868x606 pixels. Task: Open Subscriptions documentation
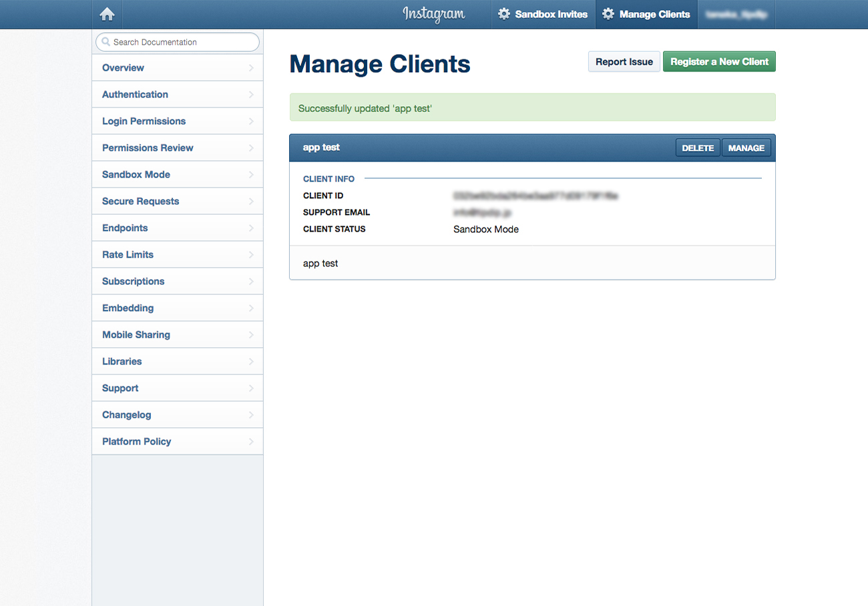[178, 281]
